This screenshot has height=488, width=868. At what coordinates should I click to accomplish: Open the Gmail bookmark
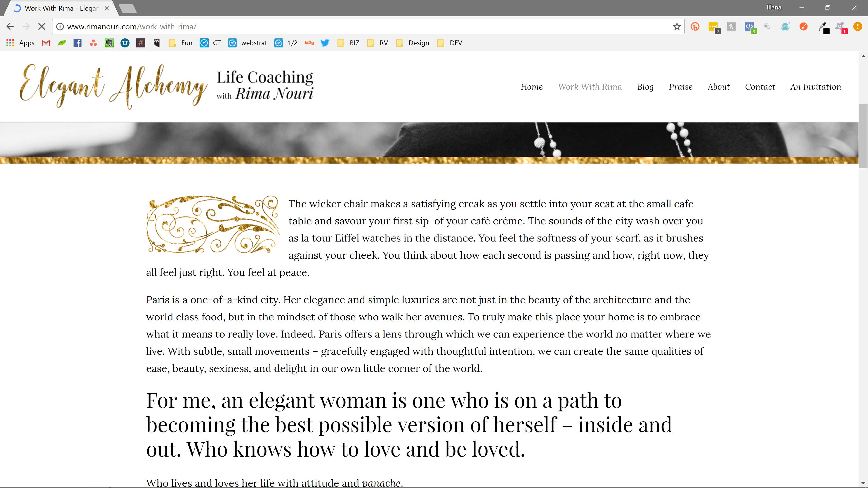pos(46,43)
